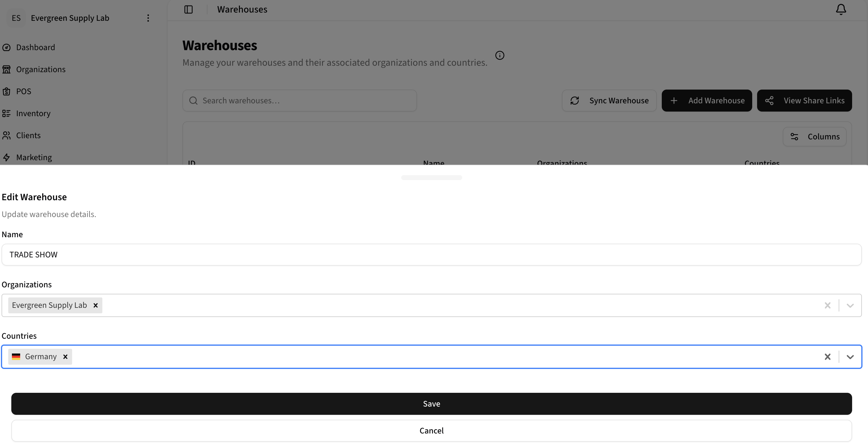The width and height of the screenshot is (868, 446).
Task: Click the Update warehouse details subtitle
Action: coord(49,214)
